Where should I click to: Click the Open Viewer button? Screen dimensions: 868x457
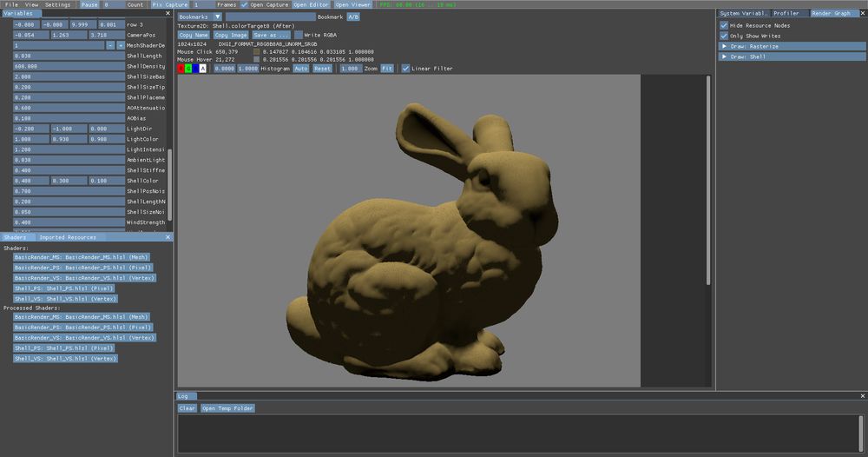(352, 4)
